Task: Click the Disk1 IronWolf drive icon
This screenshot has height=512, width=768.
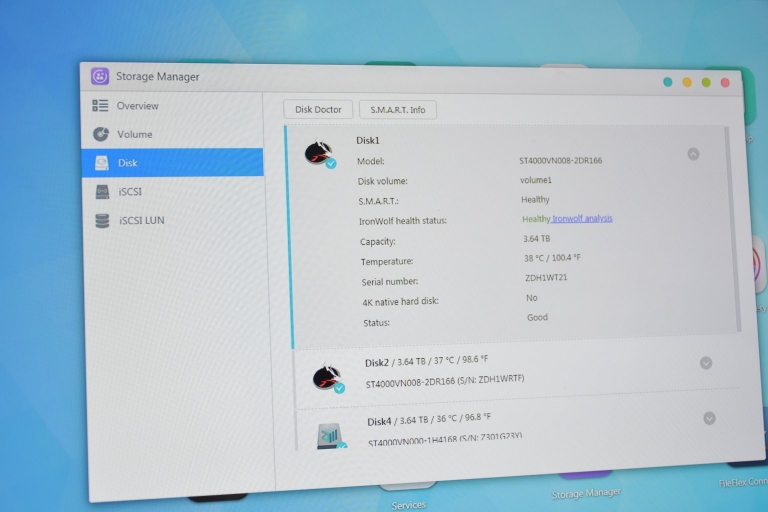Action: pos(320,153)
